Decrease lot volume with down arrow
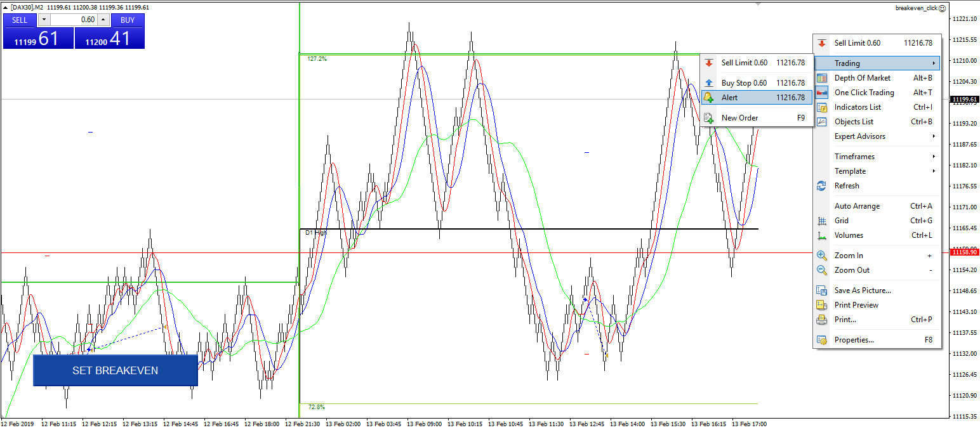The width and height of the screenshot is (980, 430). tap(44, 20)
